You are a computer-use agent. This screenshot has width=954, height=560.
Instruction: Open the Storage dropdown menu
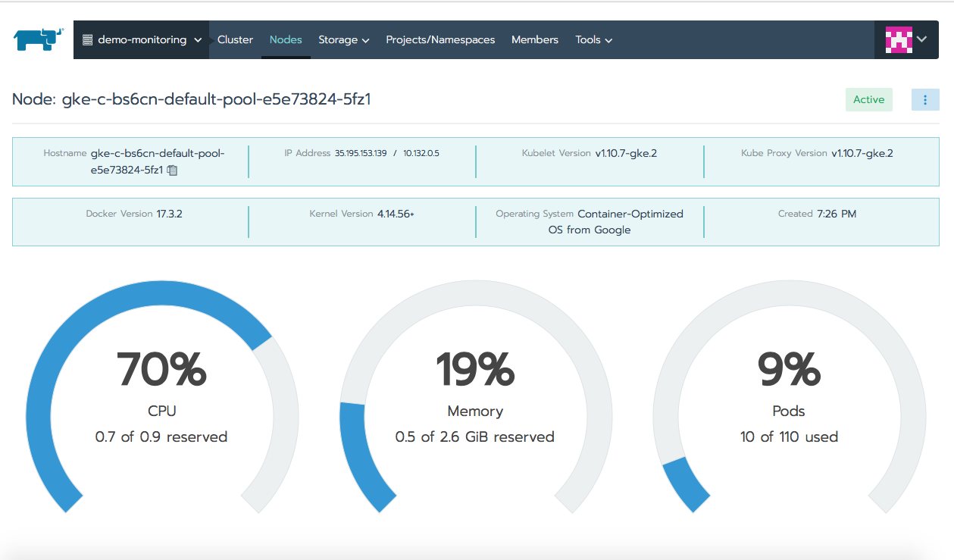click(343, 39)
